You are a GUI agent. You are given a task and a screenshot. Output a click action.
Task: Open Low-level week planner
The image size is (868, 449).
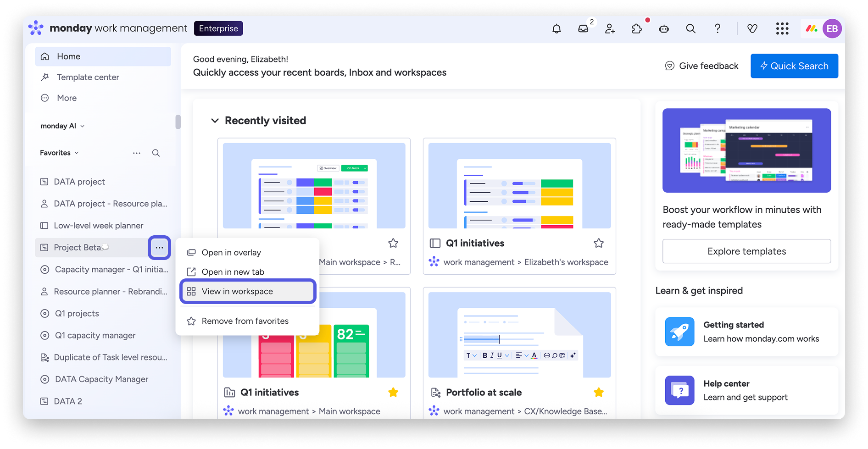tap(103, 226)
